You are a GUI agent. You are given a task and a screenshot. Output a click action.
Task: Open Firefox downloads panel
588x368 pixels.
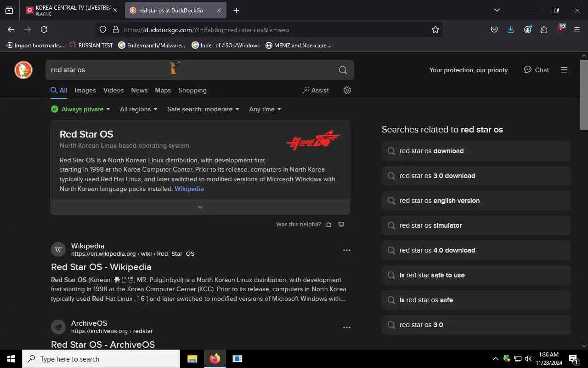[510, 29]
